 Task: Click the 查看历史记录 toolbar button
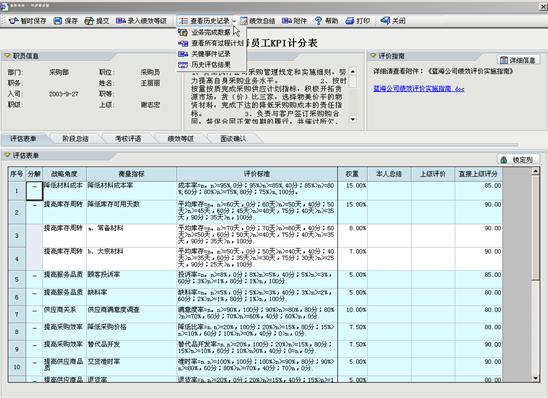[204, 21]
